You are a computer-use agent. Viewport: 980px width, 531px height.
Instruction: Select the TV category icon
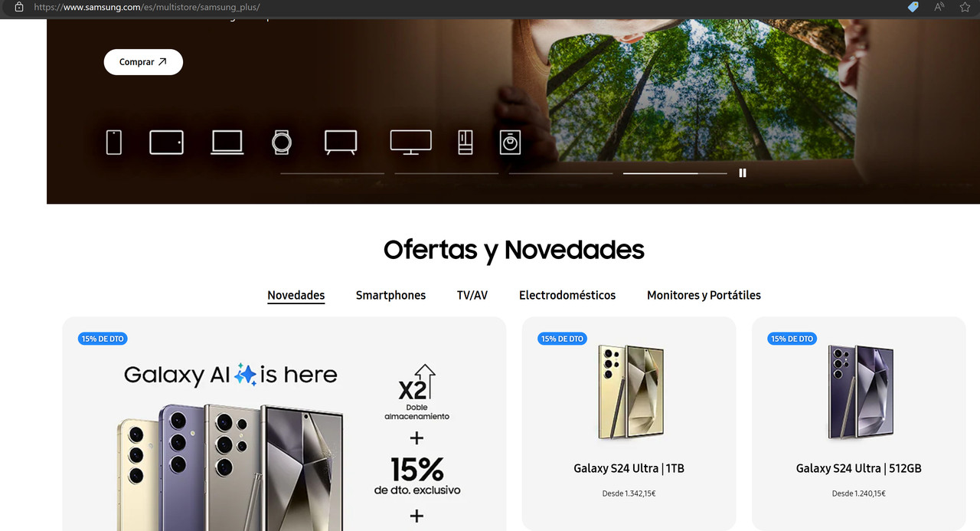(x=341, y=143)
